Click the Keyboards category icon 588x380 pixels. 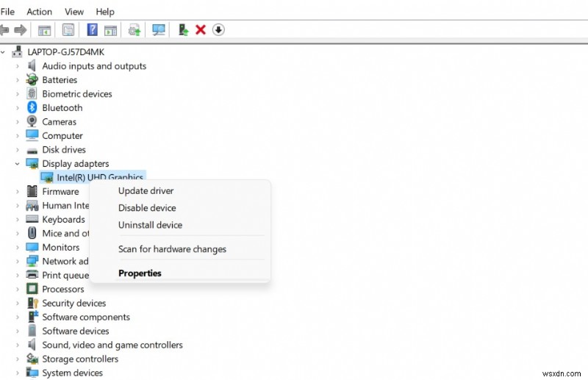point(32,219)
